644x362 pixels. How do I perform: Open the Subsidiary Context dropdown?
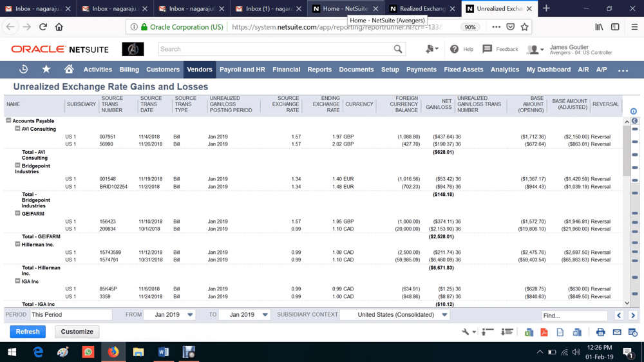coord(444,315)
